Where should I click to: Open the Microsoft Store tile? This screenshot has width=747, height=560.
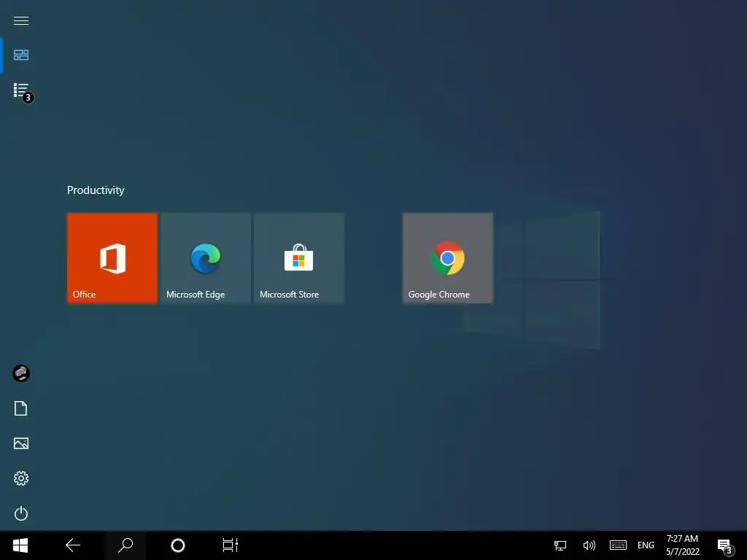point(299,258)
